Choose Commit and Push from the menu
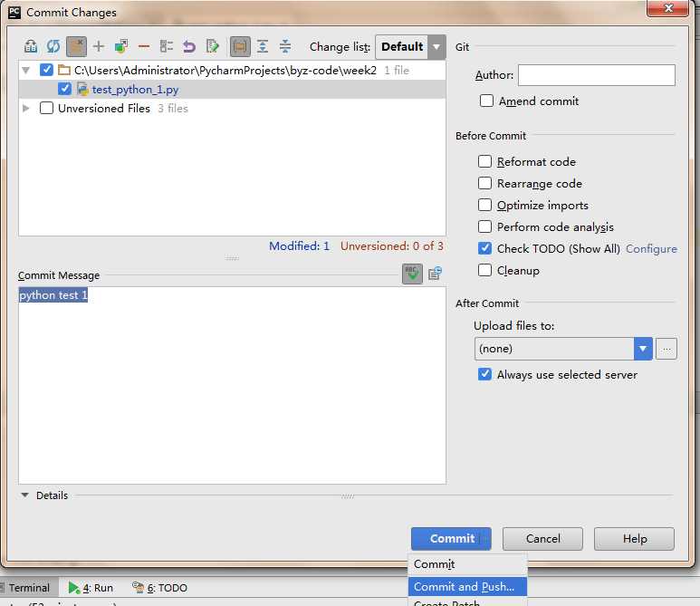Image resolution: width=700 pixels, height=606 pixels. pos(465,587)
